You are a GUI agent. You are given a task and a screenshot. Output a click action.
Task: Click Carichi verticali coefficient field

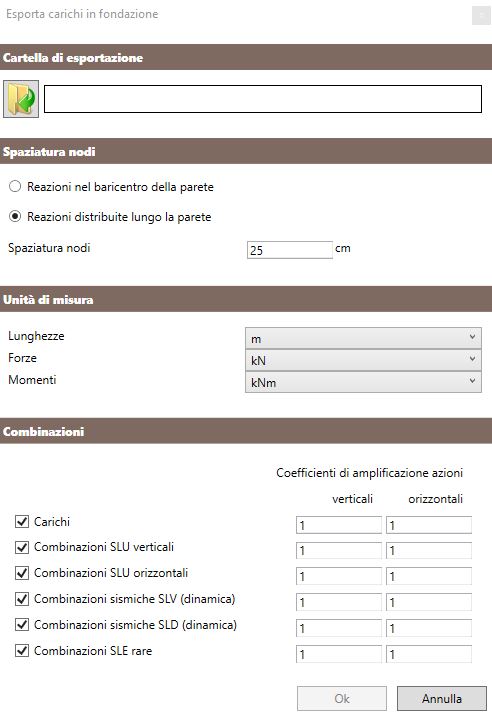[x=339, y=525]
